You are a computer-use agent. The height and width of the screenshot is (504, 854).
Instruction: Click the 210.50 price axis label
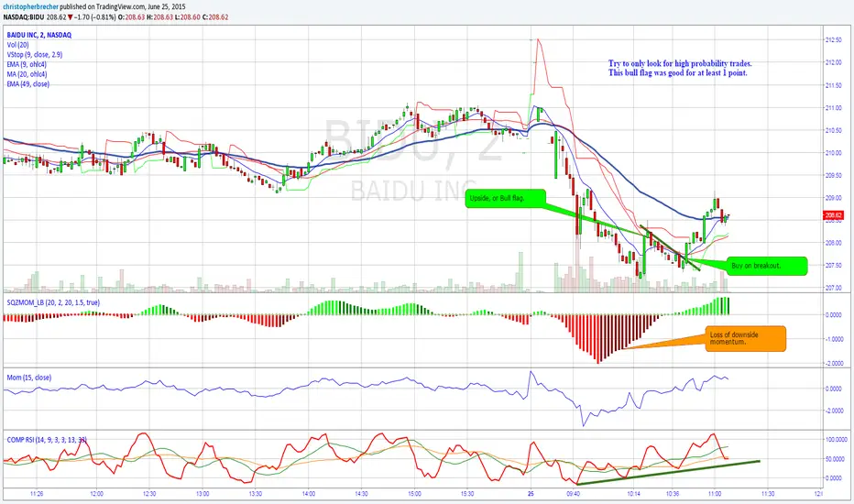[833, 130]
